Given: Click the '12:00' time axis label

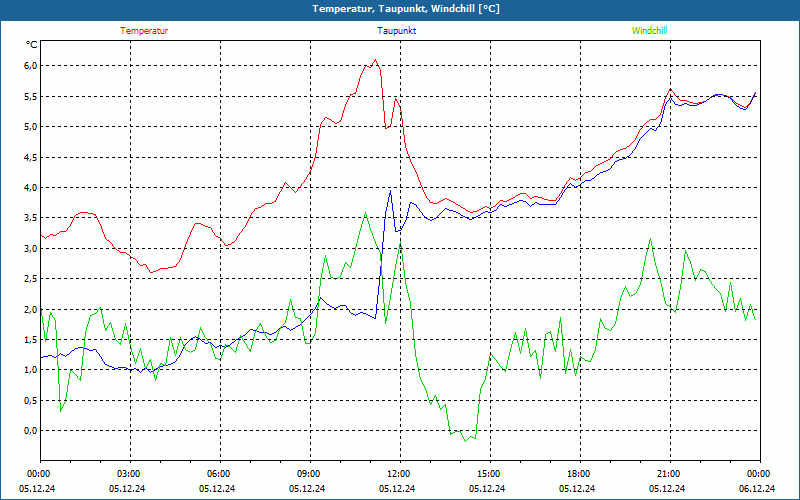Looking at the screenshot, I should [x=397, y=474].
